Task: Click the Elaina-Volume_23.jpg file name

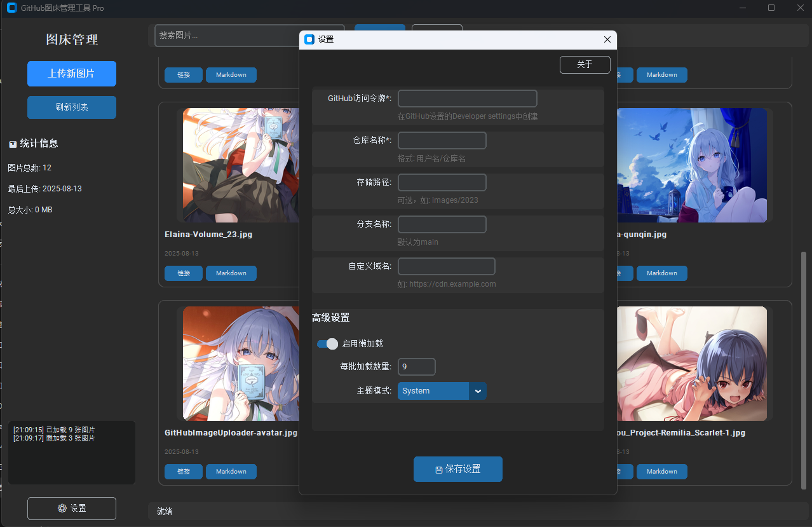Action: (208, 235)
